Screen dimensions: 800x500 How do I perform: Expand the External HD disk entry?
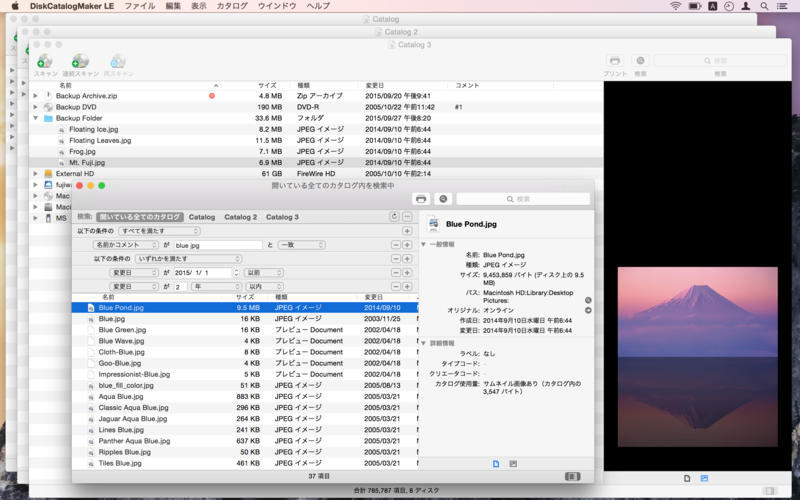tap(35, 173)
